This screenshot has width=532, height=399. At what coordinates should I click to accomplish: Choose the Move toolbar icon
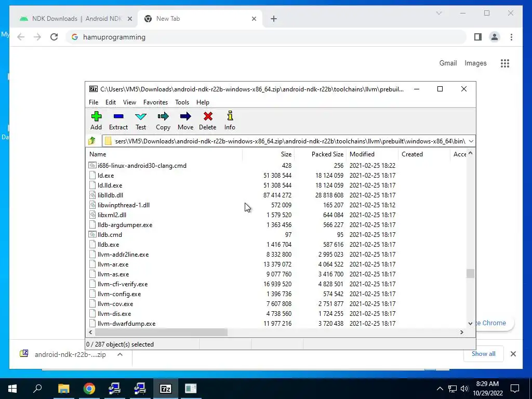pyautogui.click(x=185, y=116)
